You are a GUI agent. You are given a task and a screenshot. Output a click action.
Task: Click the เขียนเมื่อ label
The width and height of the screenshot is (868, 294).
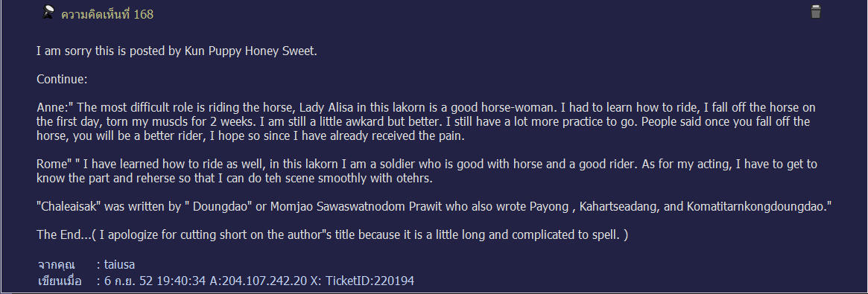59,281
